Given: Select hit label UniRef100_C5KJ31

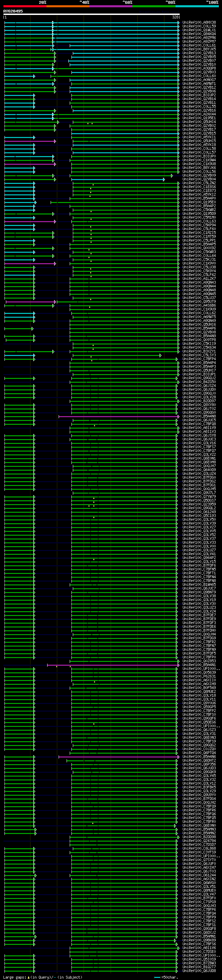Looking at the screenshot, I should [199, 259].
